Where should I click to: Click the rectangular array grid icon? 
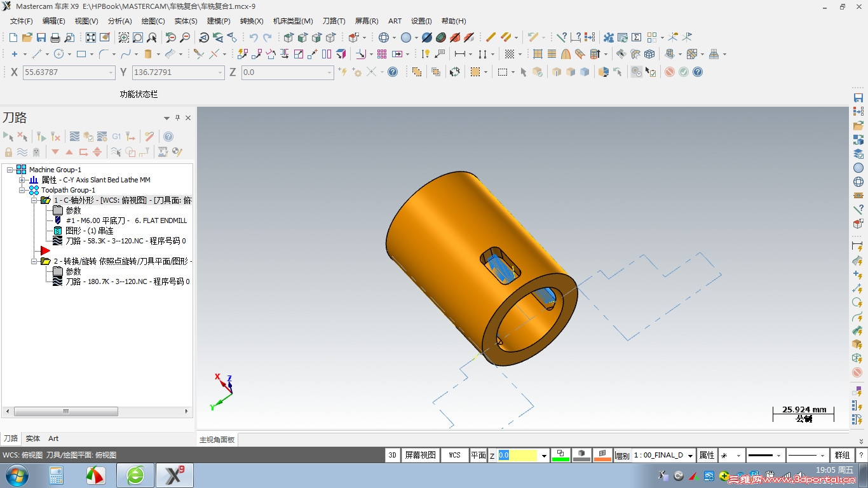[382, 54]
